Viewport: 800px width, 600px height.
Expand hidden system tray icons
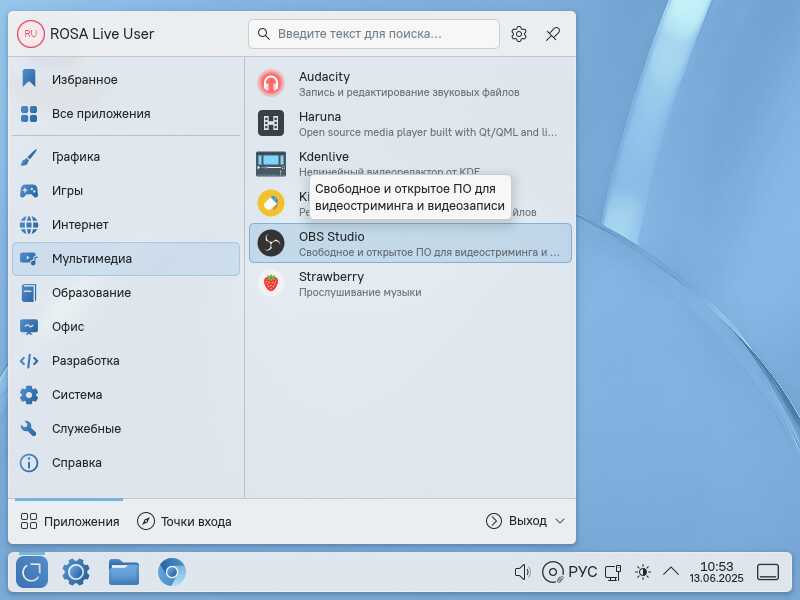(670, 571)
